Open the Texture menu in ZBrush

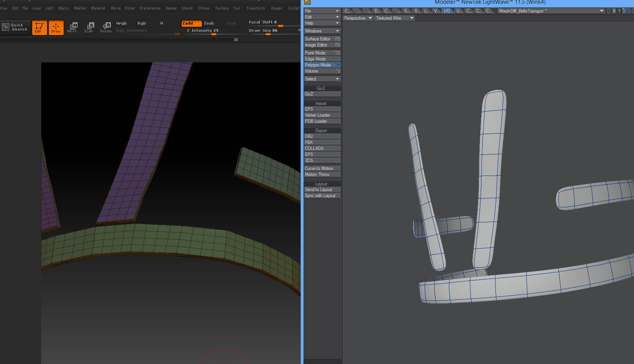coord(222,8)
